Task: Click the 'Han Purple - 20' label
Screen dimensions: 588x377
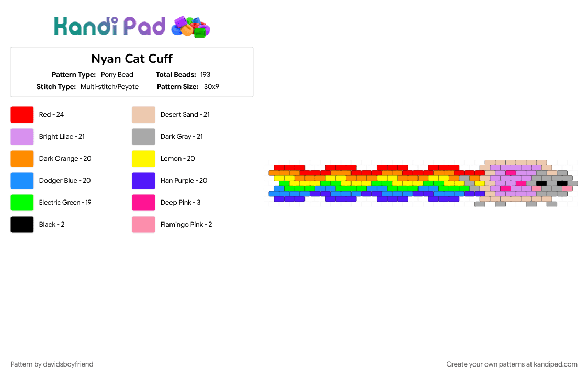Action: pos(184,181)
